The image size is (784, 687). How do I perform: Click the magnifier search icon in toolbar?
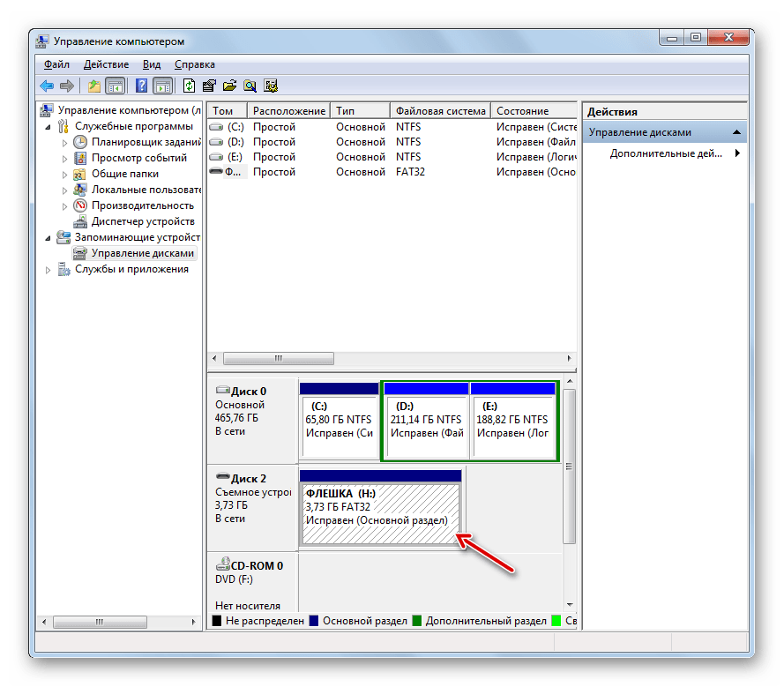point(250,86)
